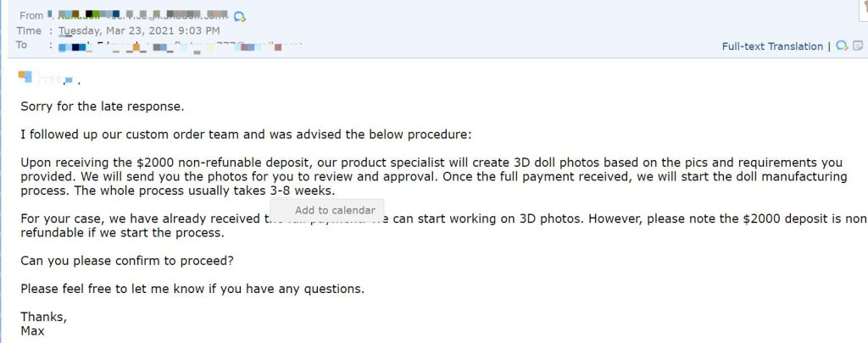Click Full-text Translation link
This screenshot has height=343, width=868.
(771, 47)
